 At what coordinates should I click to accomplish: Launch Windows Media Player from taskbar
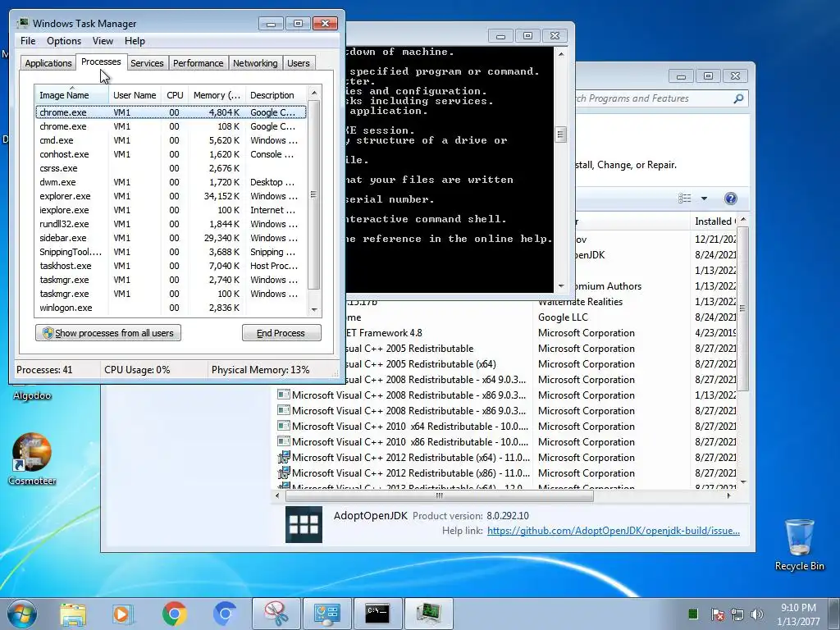point(123,614)
